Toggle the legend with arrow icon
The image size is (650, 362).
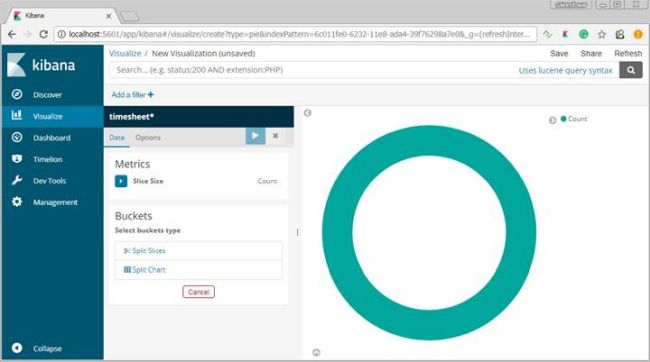[x=553, y=120]
